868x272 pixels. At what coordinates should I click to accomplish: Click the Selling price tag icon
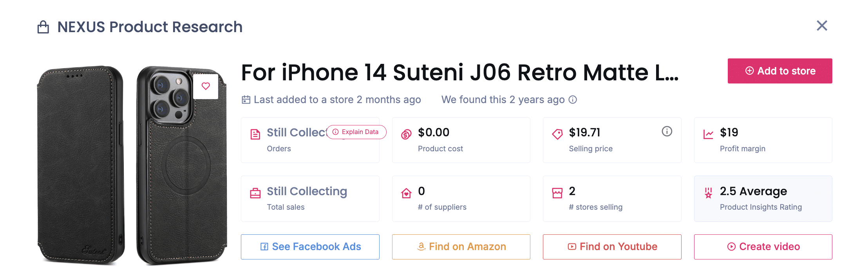557,134
